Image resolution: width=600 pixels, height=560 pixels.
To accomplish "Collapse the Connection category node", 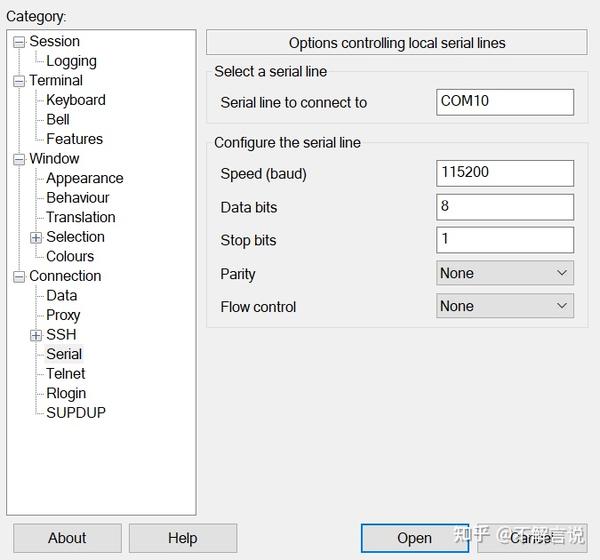I will coord(19,277).
